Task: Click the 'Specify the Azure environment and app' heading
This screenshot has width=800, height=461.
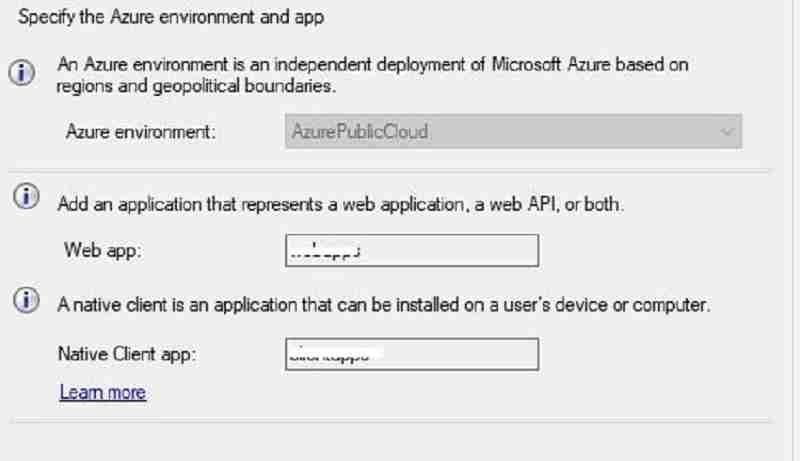Action: tap(171, 17)
